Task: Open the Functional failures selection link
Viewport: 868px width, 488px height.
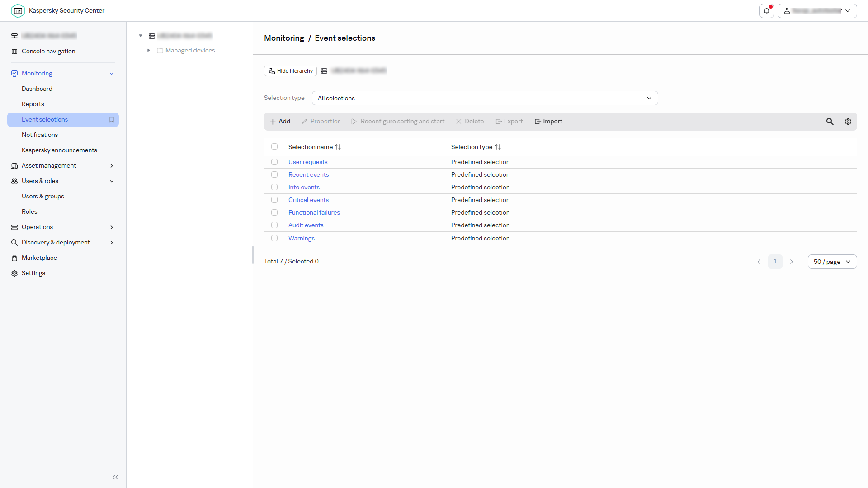Action: click(x=314, y=212)
